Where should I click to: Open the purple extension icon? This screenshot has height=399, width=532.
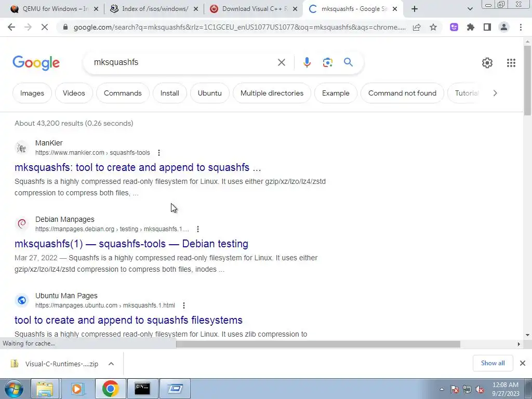pyautogui.click(x=454, y=27)
